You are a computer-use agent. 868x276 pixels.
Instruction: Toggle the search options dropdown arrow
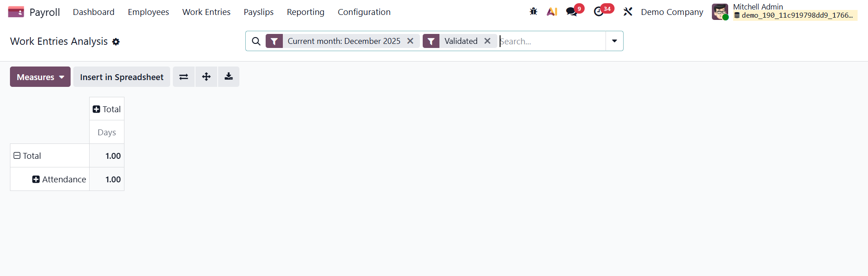[614, 41]
